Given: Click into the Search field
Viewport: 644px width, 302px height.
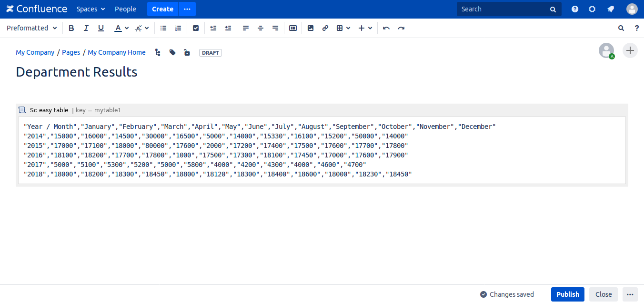Looking at the screenshot, I should 504,9.
